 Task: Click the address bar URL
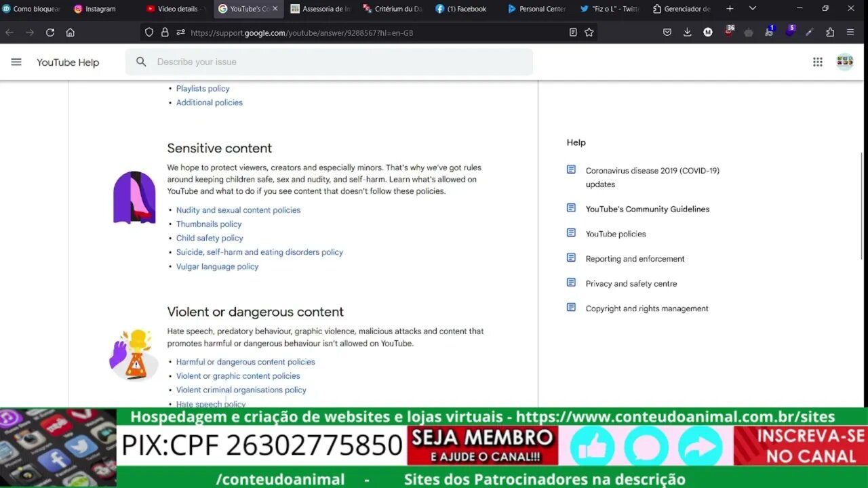click(302, 33)
